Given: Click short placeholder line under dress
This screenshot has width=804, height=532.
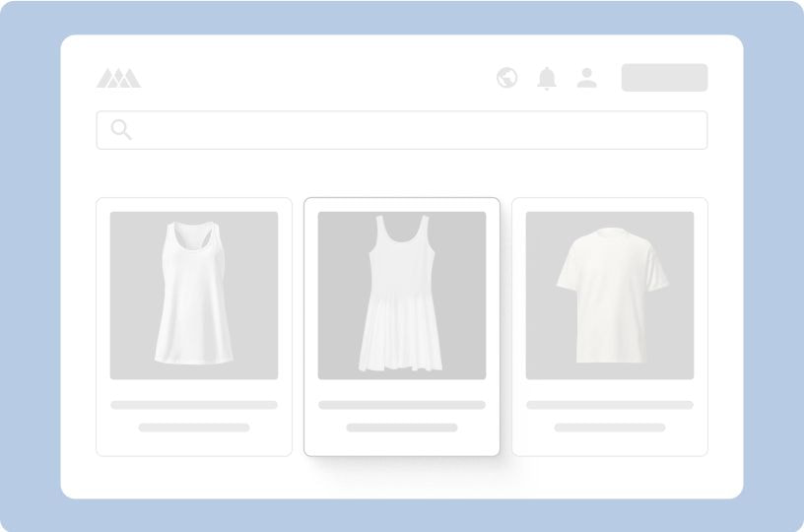Looking at the screenshot, I should point(402,428).
